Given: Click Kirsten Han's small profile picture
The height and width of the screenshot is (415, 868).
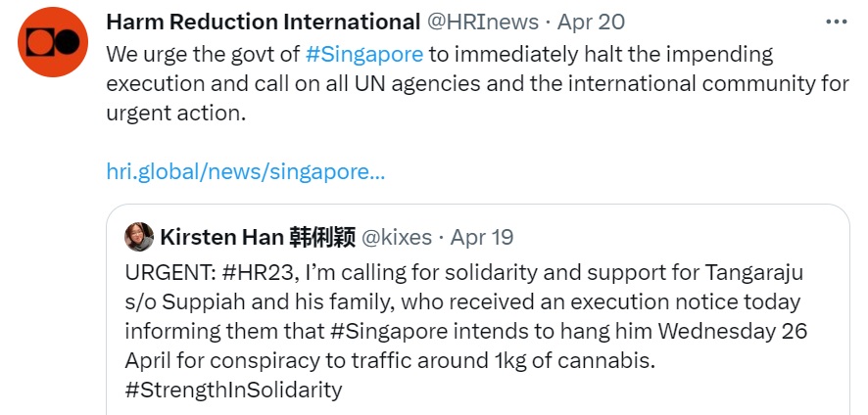Looking at the screenshot, I should [139, 237].
